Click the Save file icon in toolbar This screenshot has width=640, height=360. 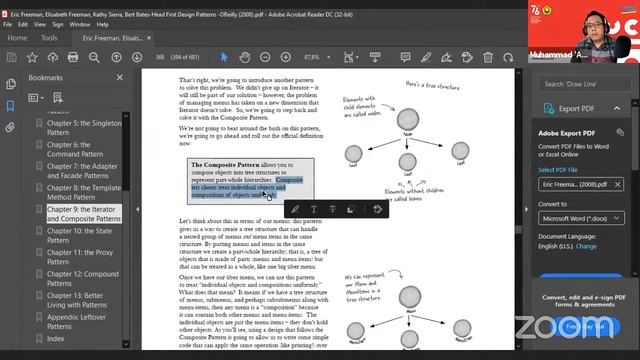coord(11,58)
